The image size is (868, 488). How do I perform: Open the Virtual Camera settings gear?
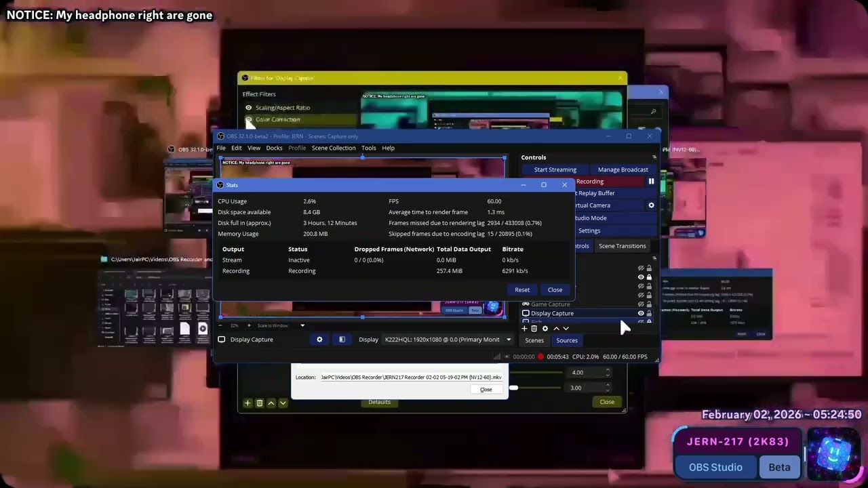pyautogui.click(x=651, y=205)
